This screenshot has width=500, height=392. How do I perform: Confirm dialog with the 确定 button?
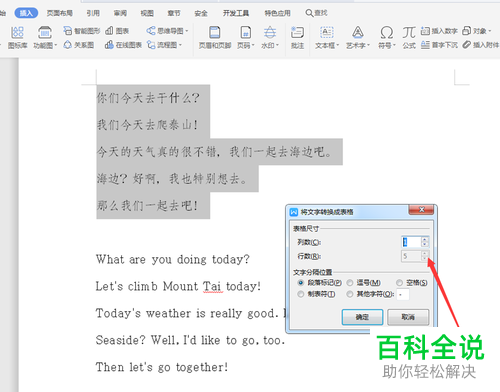click(362, 317)
